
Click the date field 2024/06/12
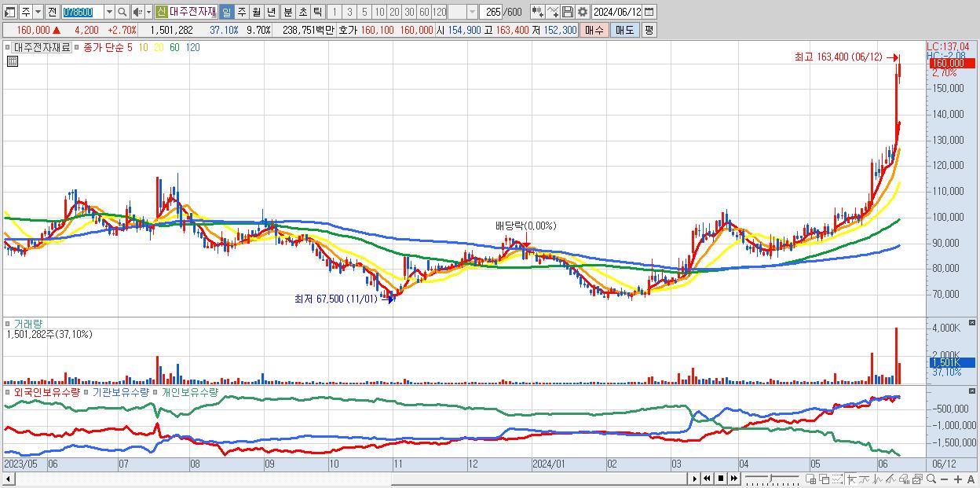616,12
